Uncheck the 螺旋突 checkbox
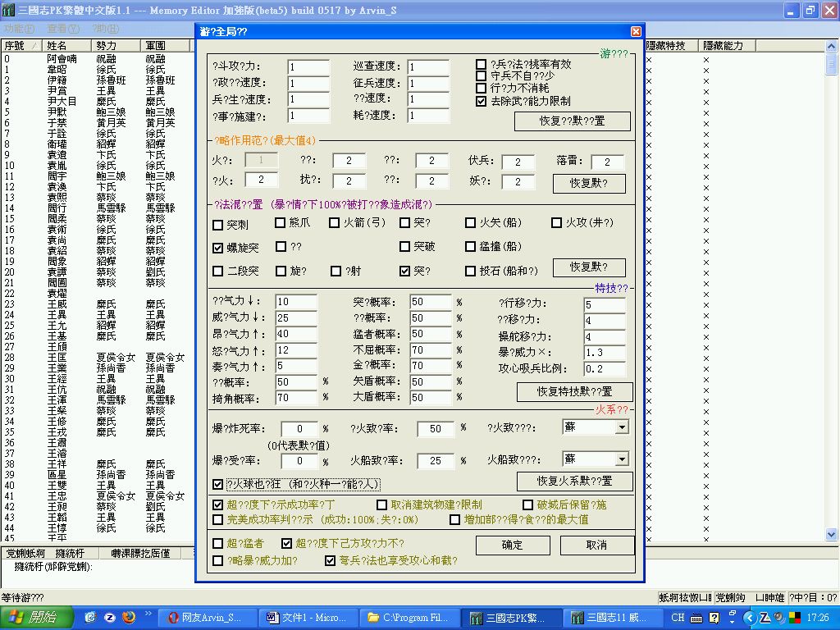Screen dimensions: 840x630 [x=218, y=247]
